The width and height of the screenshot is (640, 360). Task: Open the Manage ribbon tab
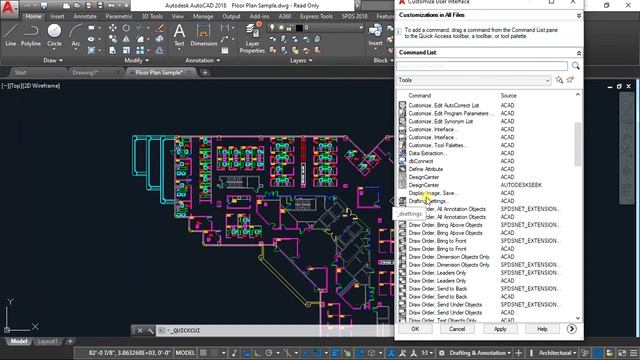pos(203,16)
